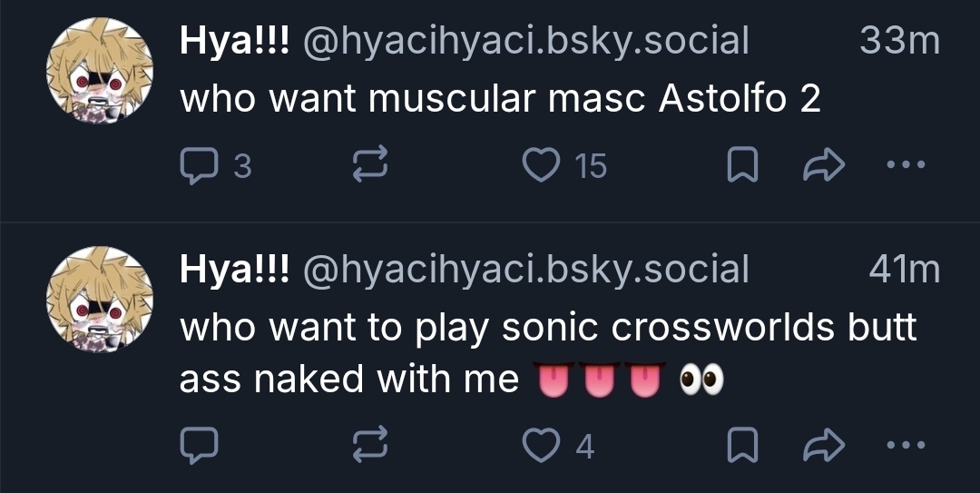980x493 pixels.
Task: Bookmark the sonic crossworlds post
Action: (x=743, y=445)
